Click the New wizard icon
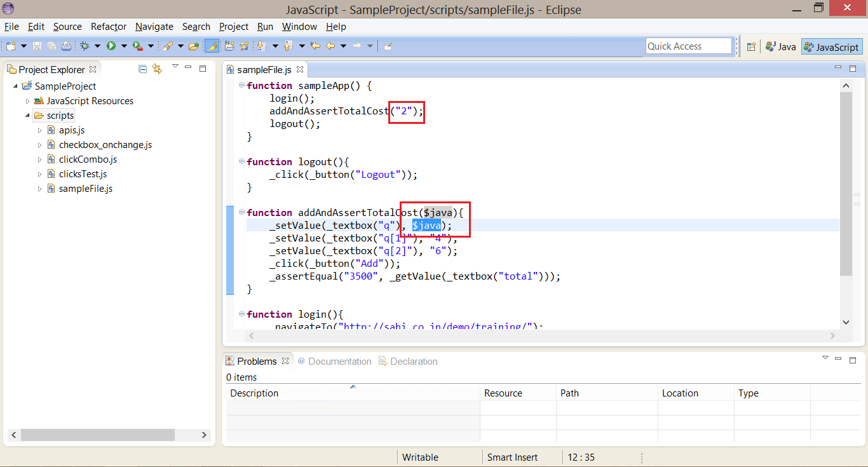The image size is (868, 467). (x=11, y=46)
